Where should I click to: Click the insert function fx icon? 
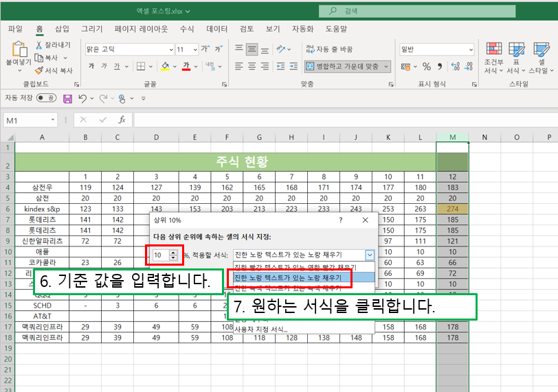point(122,119)
